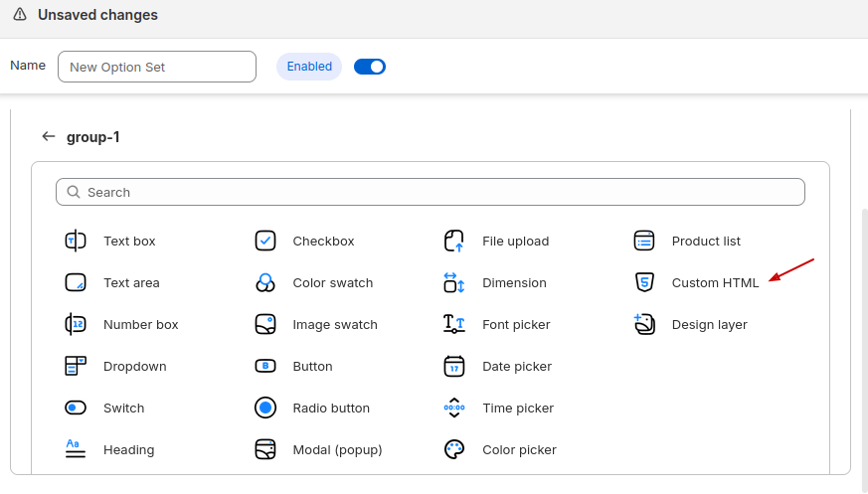This screenshot has width=868, height=494.
Task: Choose the Color swatch element icon
Action: point(265,282)
